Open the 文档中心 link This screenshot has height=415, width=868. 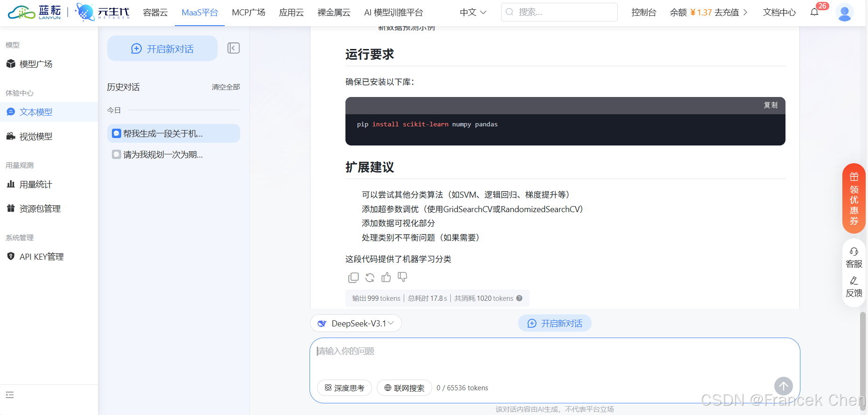(779, 13)
